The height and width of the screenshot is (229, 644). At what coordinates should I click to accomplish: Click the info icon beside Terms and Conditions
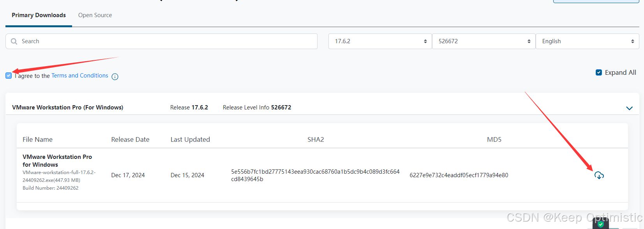point(115,77)
